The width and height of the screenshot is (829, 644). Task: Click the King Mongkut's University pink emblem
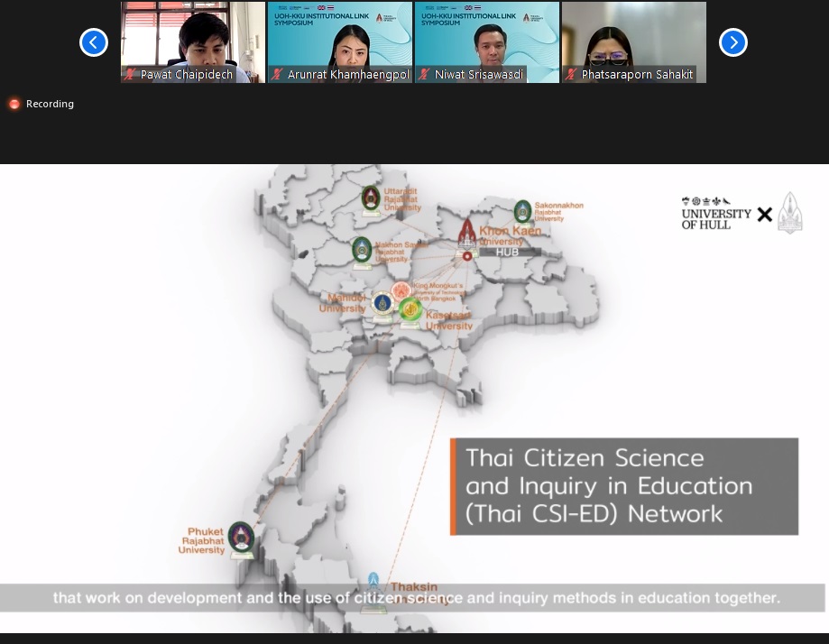pyautogui.click(x=401, y=290)
